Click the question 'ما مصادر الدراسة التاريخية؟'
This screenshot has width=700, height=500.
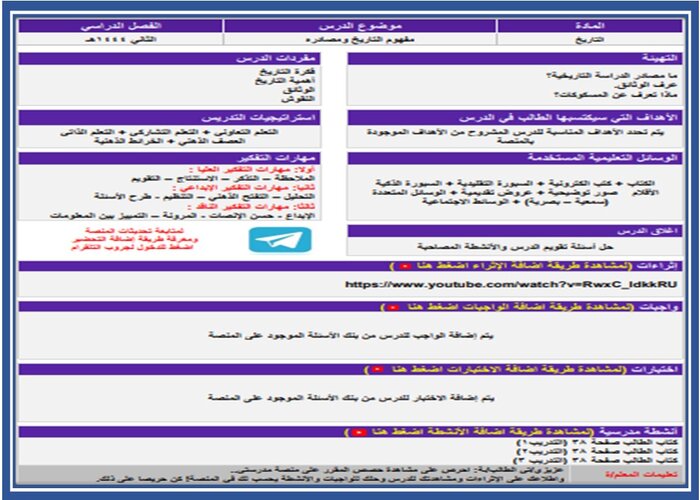click(612, 75)
